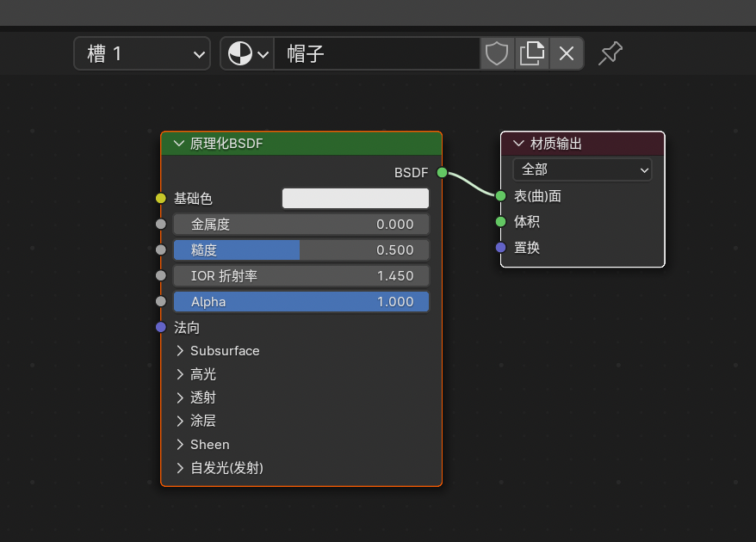Expand the 涂层 section
This screenshot has width=756, height=542.
point(202,421)
